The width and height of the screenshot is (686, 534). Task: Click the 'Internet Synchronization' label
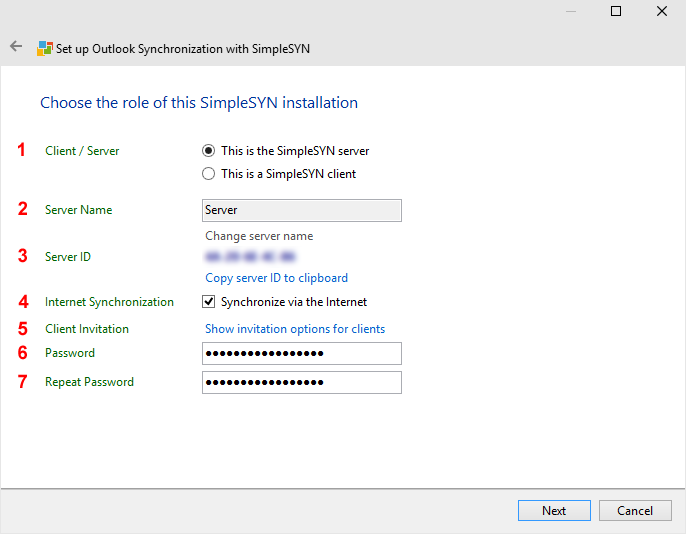109,302
